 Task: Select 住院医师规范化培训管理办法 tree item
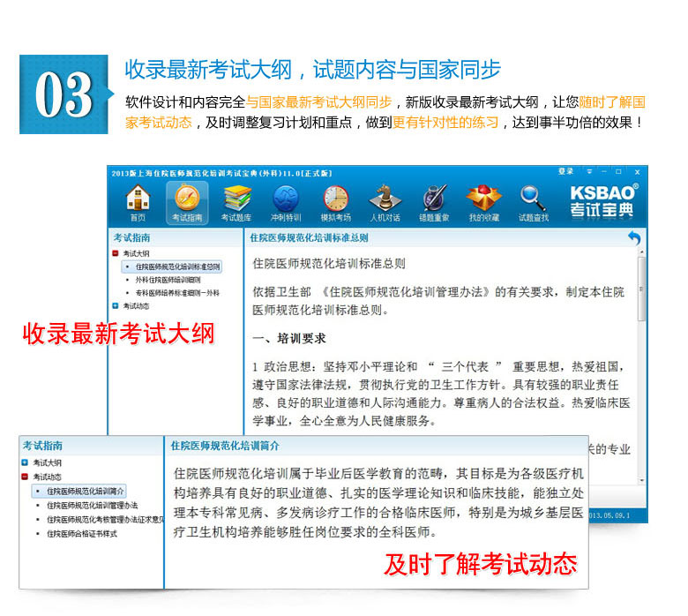pos(92,506)
